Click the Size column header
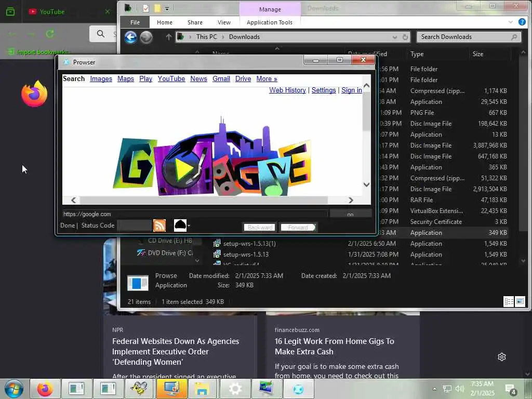Image resolution: width=532 pixels, height=399 pixels. click(478, 54)
